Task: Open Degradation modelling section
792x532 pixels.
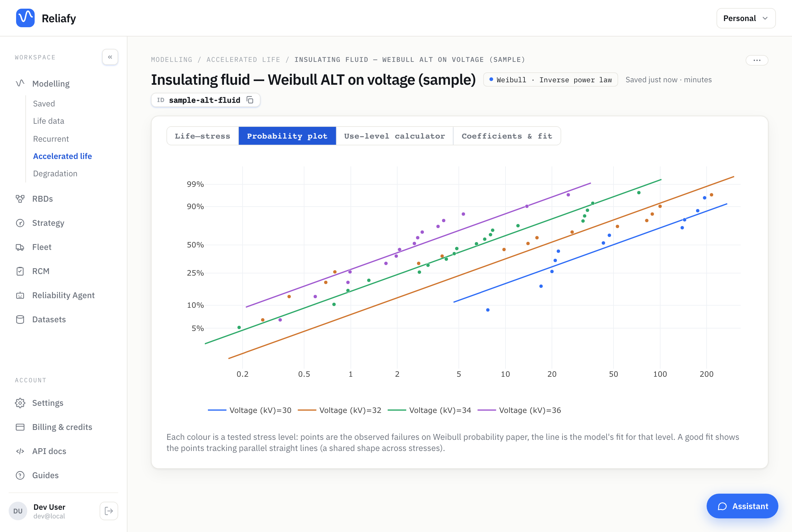Action: click(55, 174)
